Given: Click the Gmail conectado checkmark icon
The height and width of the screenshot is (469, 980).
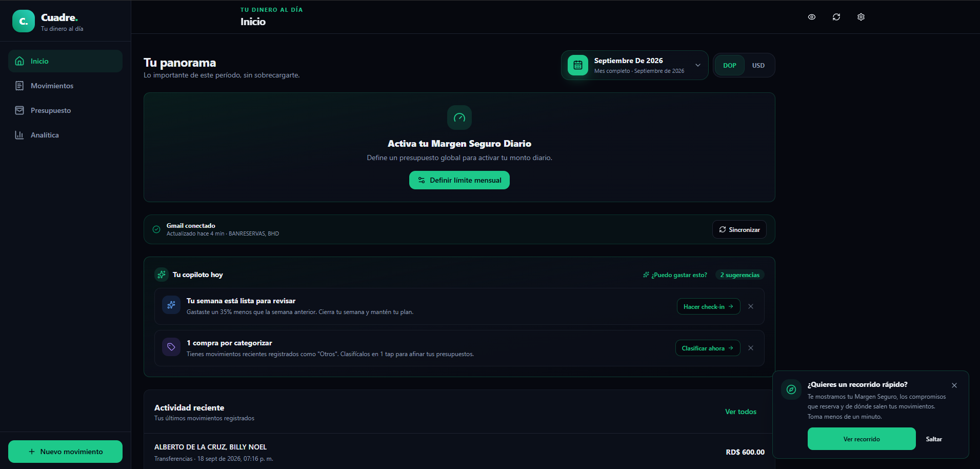Looking at the screenshot, I should 156,229.
